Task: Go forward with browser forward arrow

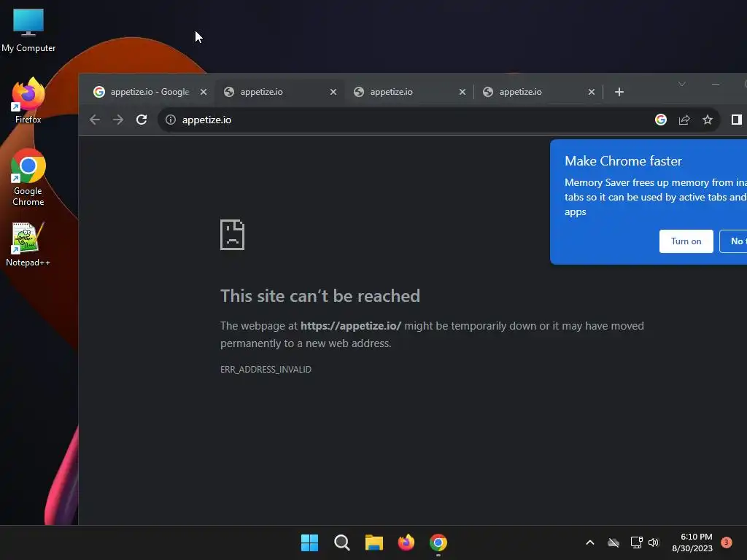Action: click(x=117, y=120)
